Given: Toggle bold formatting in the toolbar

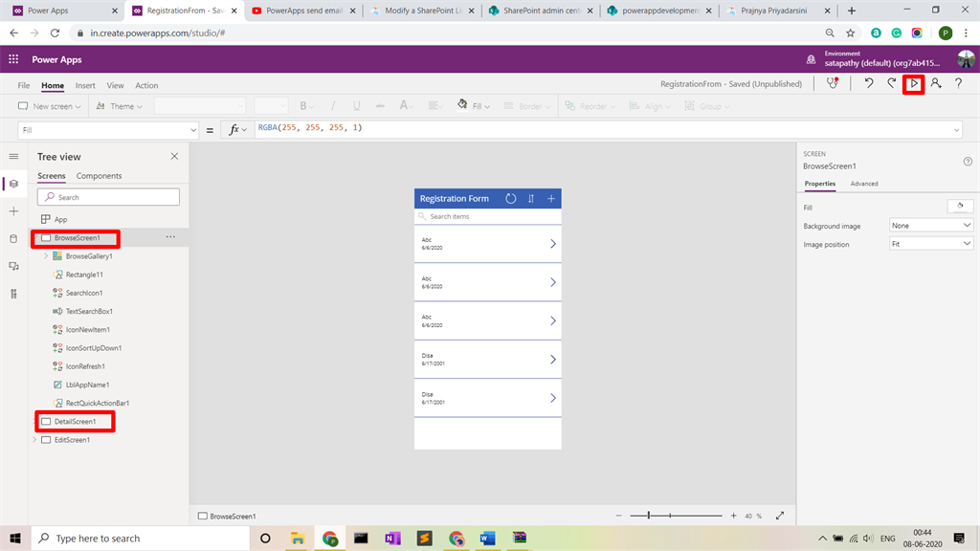Looking at the screenshot, I should click(303, 104).
